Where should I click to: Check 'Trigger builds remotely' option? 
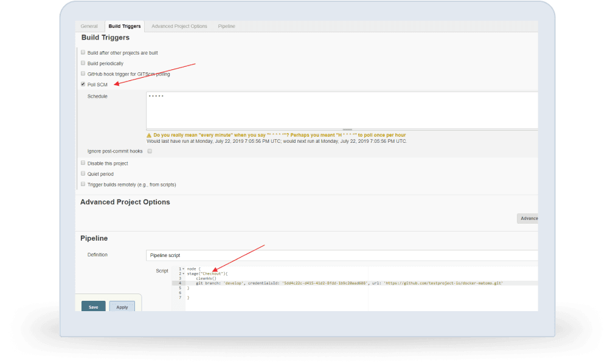[83, 184]
